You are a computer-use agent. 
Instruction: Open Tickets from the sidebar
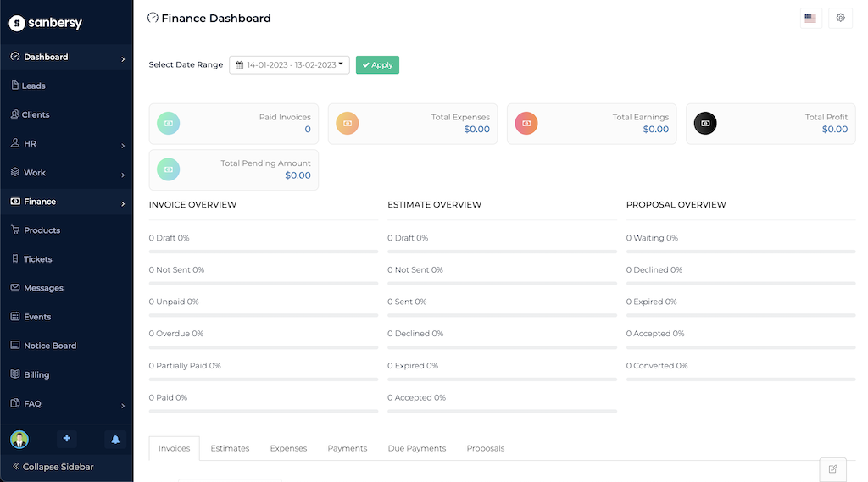(37, 259)
